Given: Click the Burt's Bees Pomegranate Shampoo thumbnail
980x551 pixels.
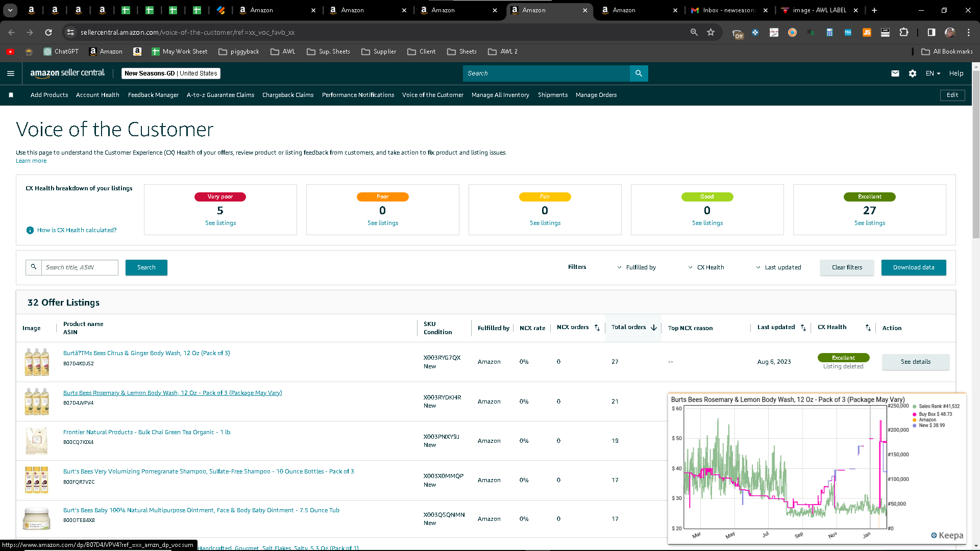Looking at the screenshot, I should coord(37,480).
